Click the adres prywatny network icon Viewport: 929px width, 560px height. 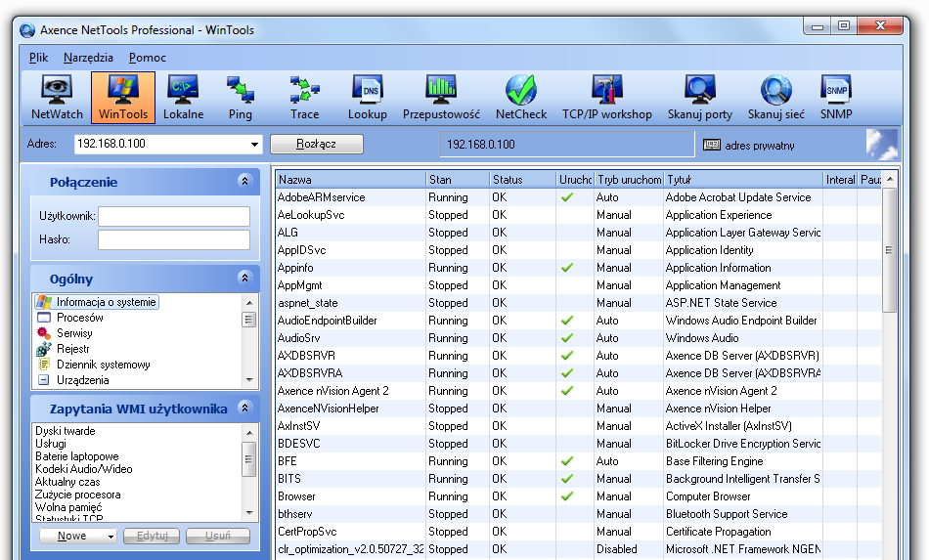tap(712, 145)
